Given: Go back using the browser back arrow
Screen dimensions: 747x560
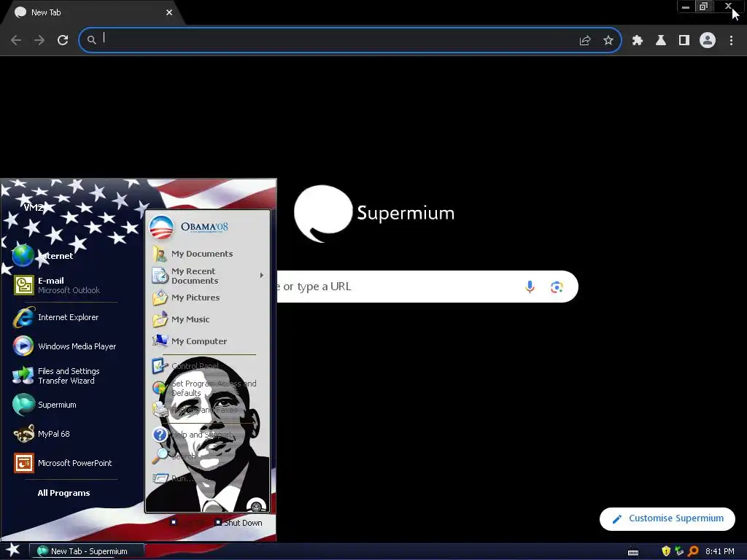Looking at the screenshot, I should coord(16,40).
